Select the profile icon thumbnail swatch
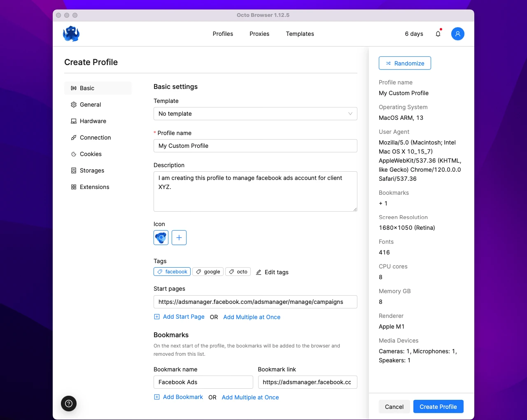The image size is (527, 420). pyautogui.click(x=161, y=238)
